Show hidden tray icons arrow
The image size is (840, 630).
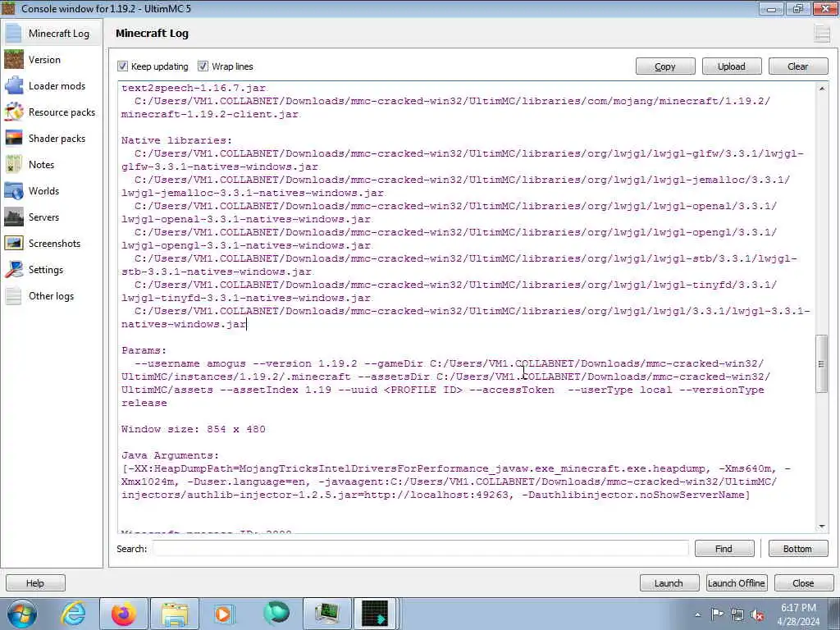click(697, 614)
